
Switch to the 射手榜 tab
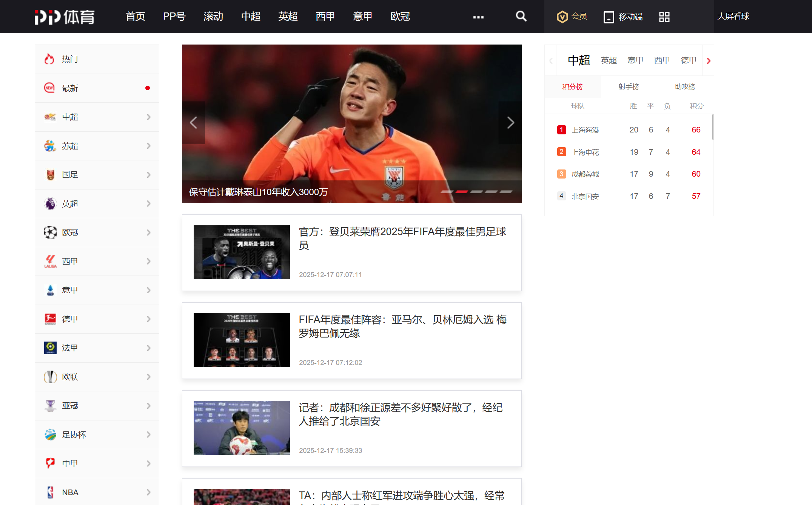(x=629, y=87)
